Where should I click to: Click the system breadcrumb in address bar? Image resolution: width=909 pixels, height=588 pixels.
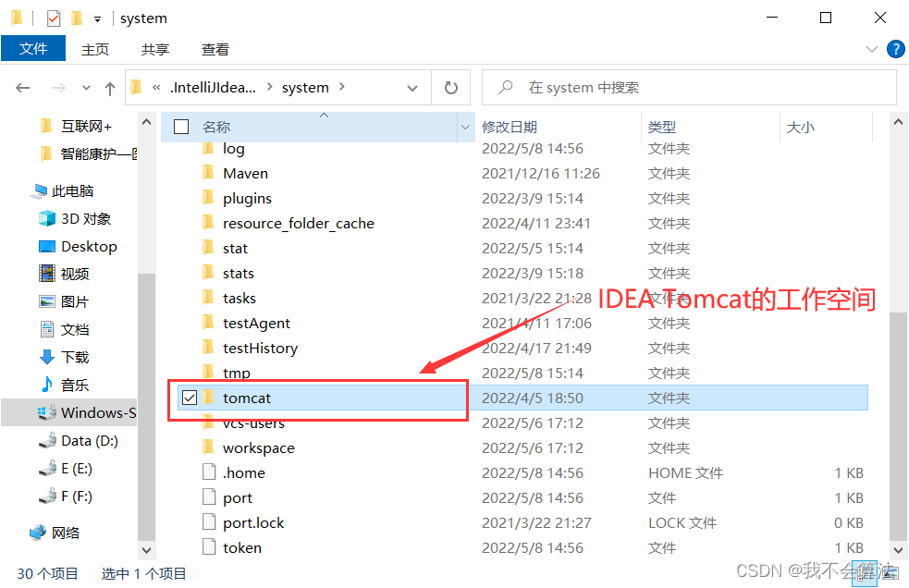305,88
